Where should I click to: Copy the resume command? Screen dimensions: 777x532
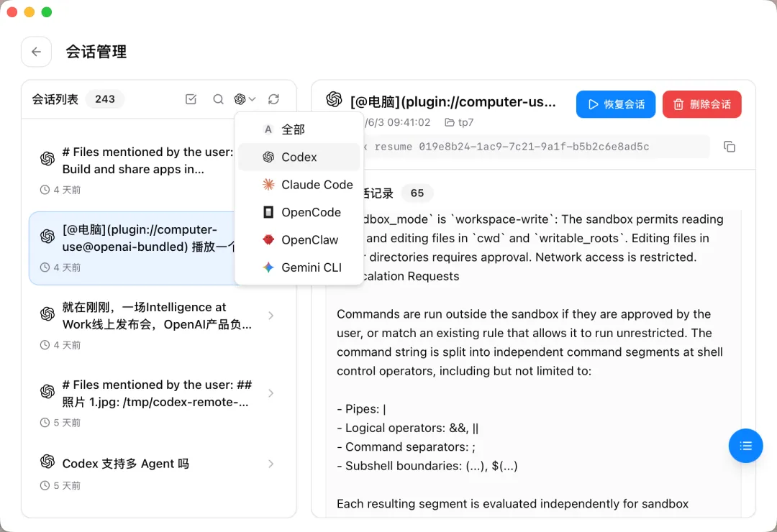tap(729, 147)
